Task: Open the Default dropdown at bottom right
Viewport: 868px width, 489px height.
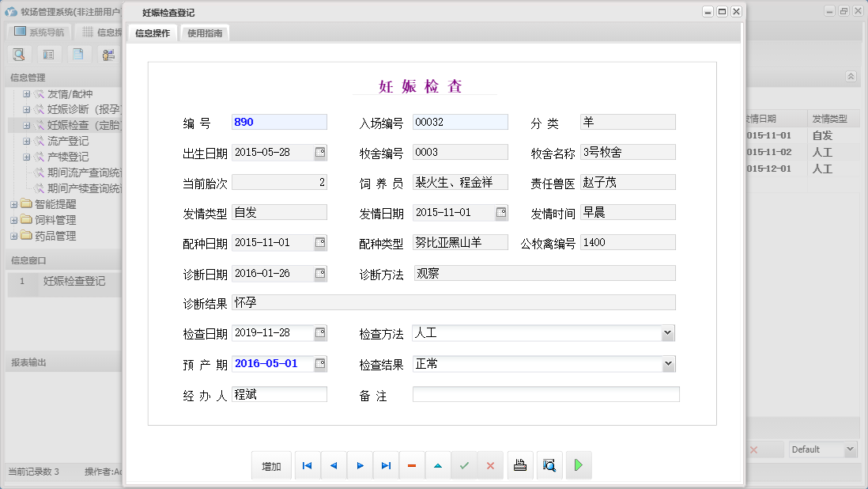Action: pyautogui.click(x=850, y=449)
